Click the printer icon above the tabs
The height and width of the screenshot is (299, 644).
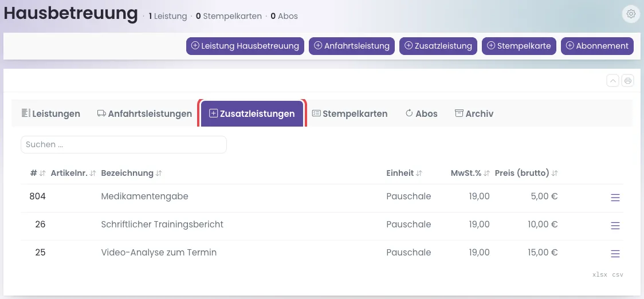pyautogui.click(x=627, y=81)
